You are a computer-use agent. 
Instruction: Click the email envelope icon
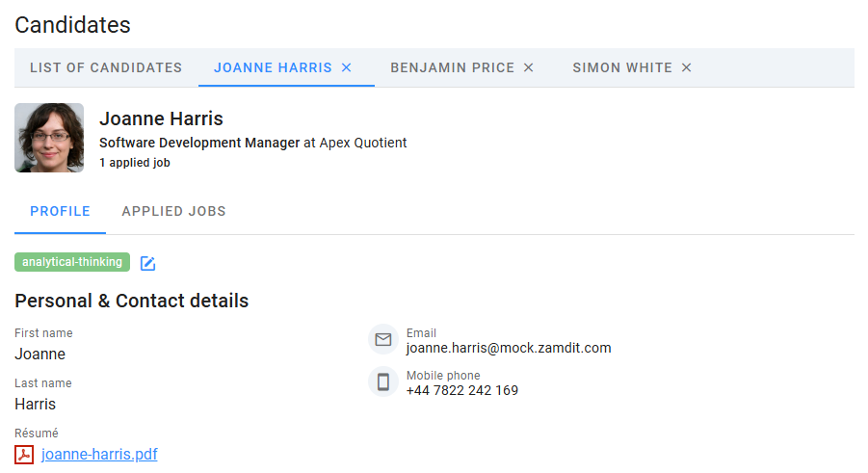click(383, 340)
